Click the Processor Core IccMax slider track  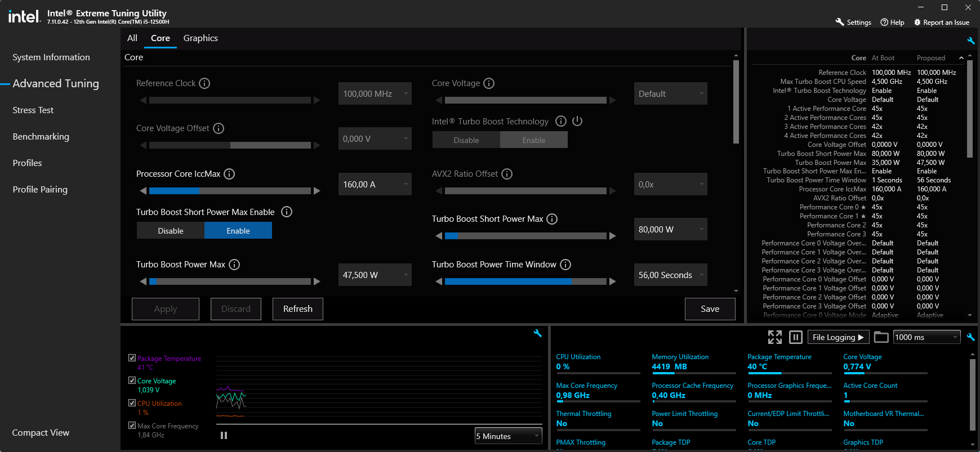click(x=230, y=191)
